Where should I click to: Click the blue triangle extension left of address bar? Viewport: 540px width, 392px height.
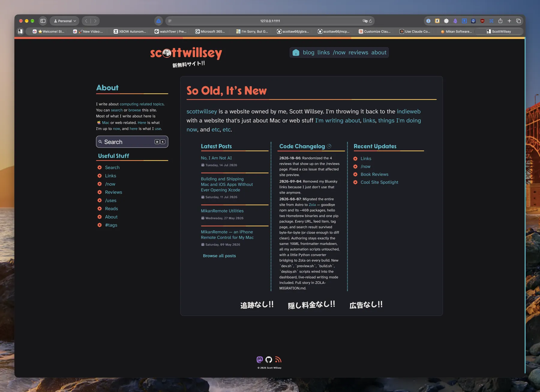[158, 21]
